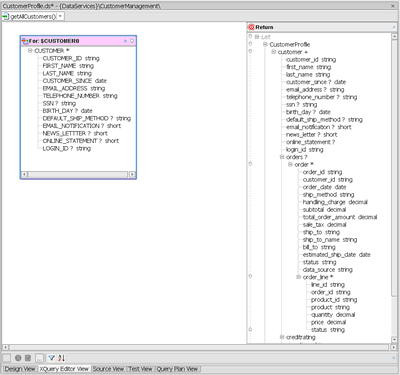The width and height of the screenshot is (400, 375).
Task: Click the scope marker beside customer row
Action: pos(250,51)
